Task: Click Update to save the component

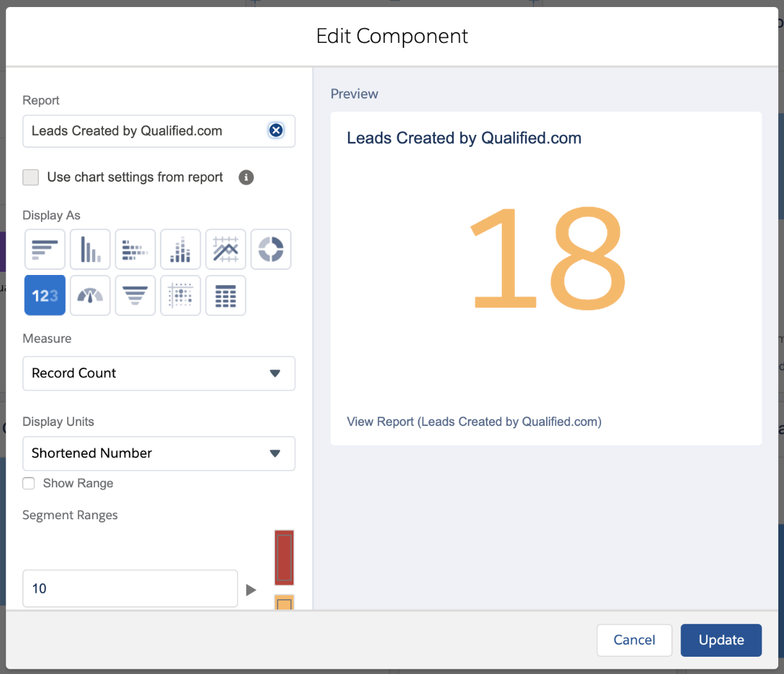Action: (721, 640)
